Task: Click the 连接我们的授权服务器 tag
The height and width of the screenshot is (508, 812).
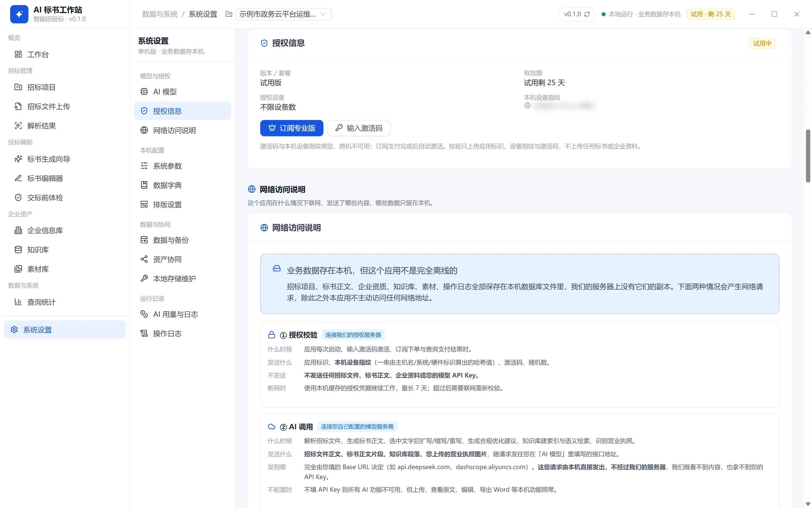Action: tap(353, 335)
